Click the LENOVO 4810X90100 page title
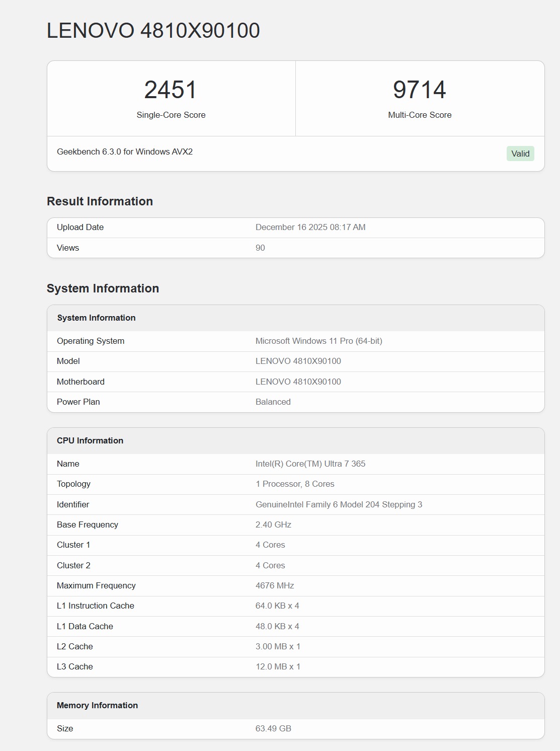 click(153, 31)
